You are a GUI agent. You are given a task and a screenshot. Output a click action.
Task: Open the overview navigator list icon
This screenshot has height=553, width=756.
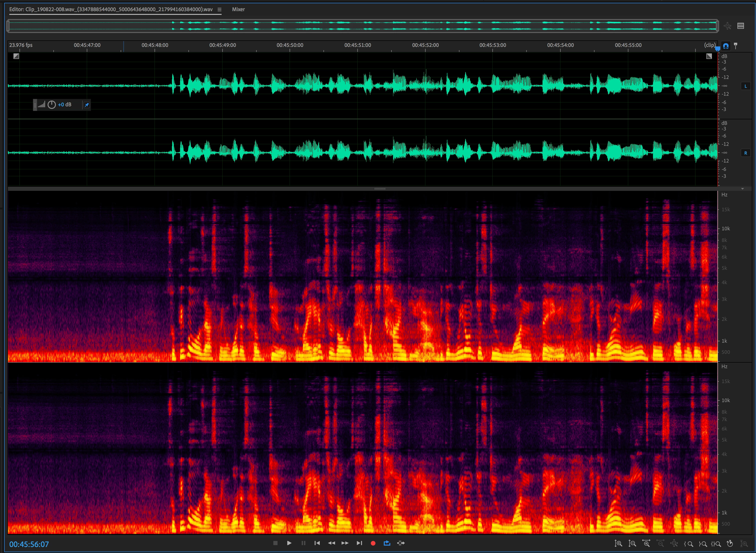pos(741,26)
